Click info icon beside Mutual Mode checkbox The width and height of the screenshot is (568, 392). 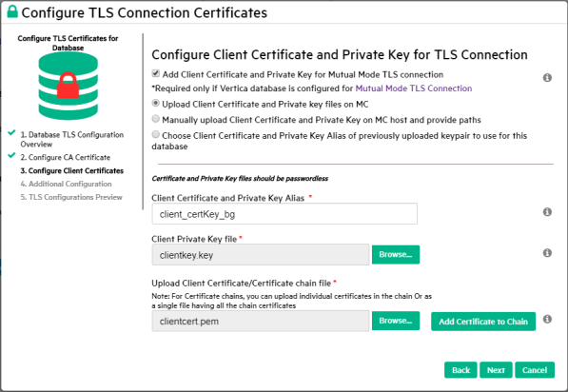pyautogui.click(x=547, y=77)
